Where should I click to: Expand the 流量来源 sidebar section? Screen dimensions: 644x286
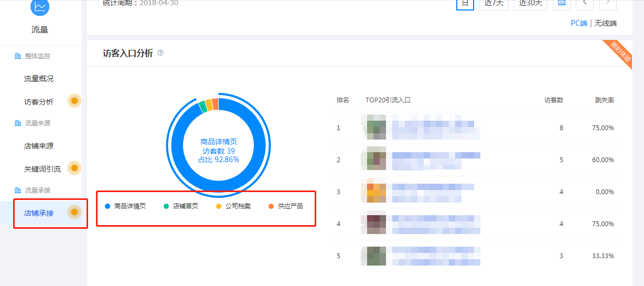pos(37,123)
